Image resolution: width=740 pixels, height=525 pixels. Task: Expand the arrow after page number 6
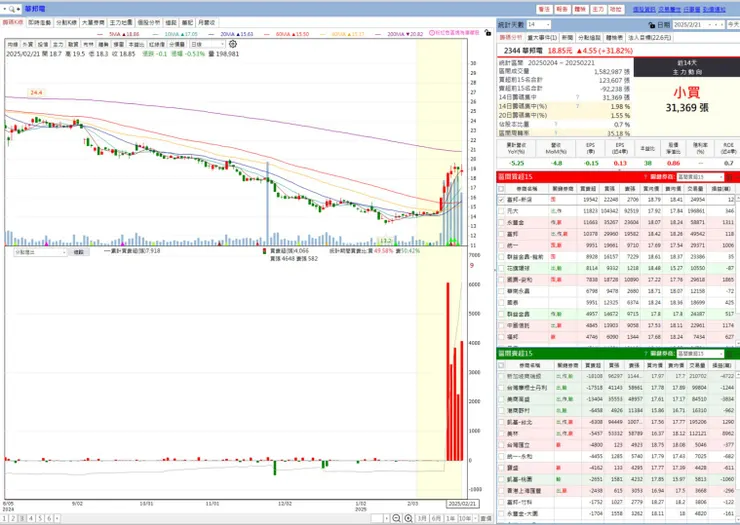(x=57, y=518)
